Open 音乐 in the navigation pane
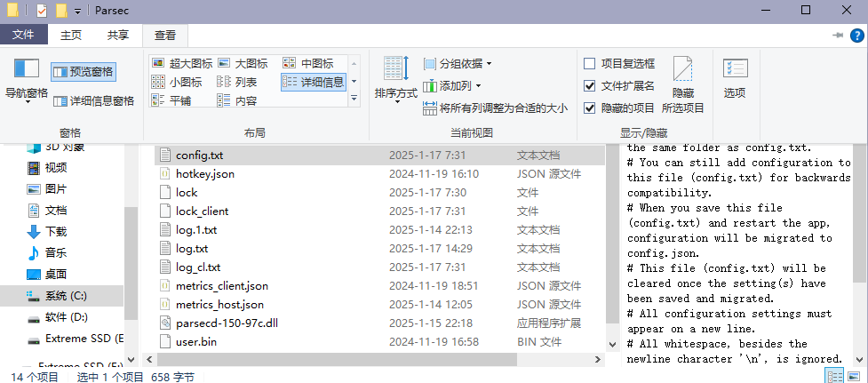868x383 pixels. point(55,253)
